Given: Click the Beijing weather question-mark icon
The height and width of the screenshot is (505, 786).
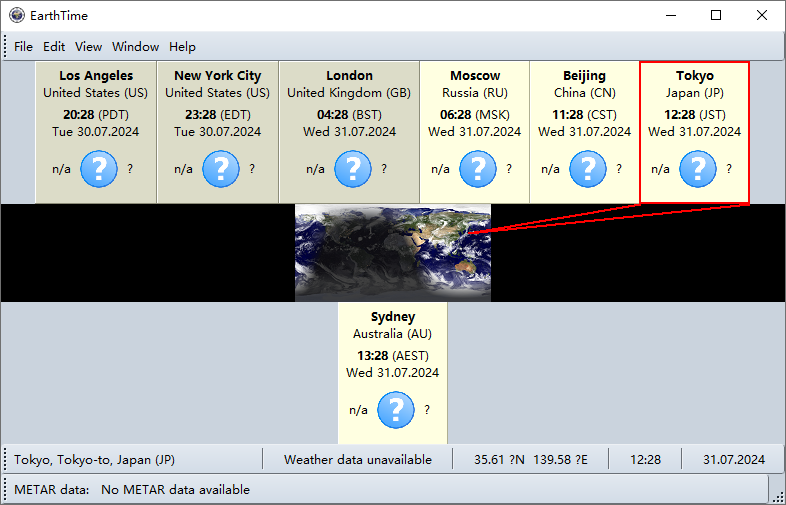Looking at the screenshot, I should click(588, 169).
